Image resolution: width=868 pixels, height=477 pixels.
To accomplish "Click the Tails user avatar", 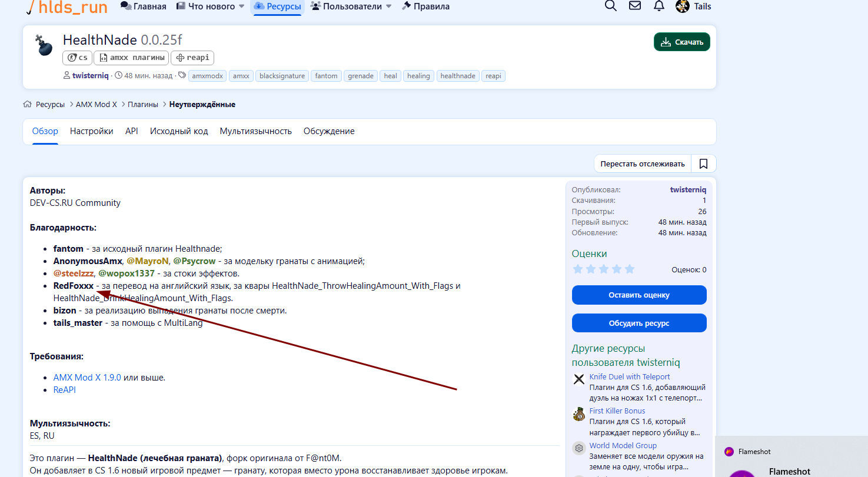I will (683, 6).
